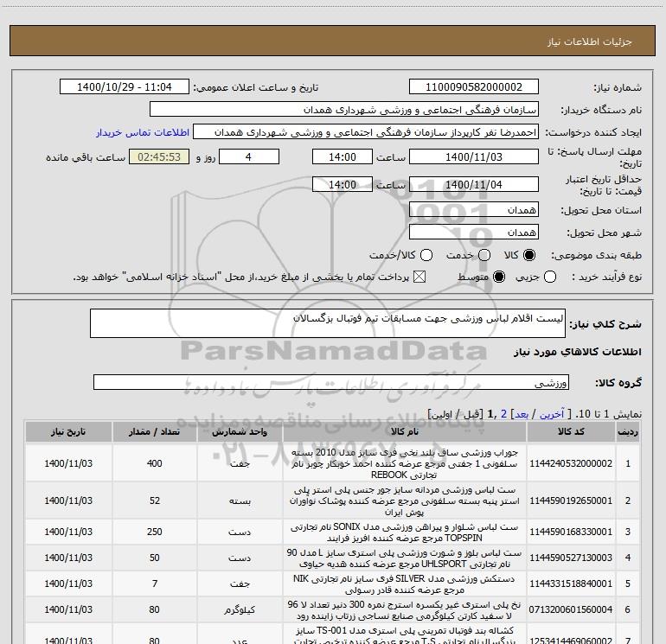This screenshot has height=644, width=666.
Task: Click the تاریخ نیاز column header
Action: point(68,431)
